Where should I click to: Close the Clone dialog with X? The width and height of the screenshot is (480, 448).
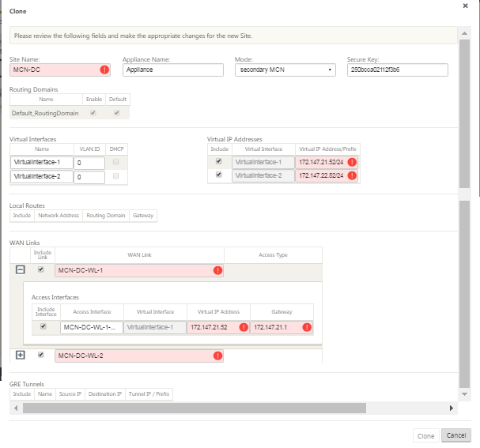click(x=465, y=6)
